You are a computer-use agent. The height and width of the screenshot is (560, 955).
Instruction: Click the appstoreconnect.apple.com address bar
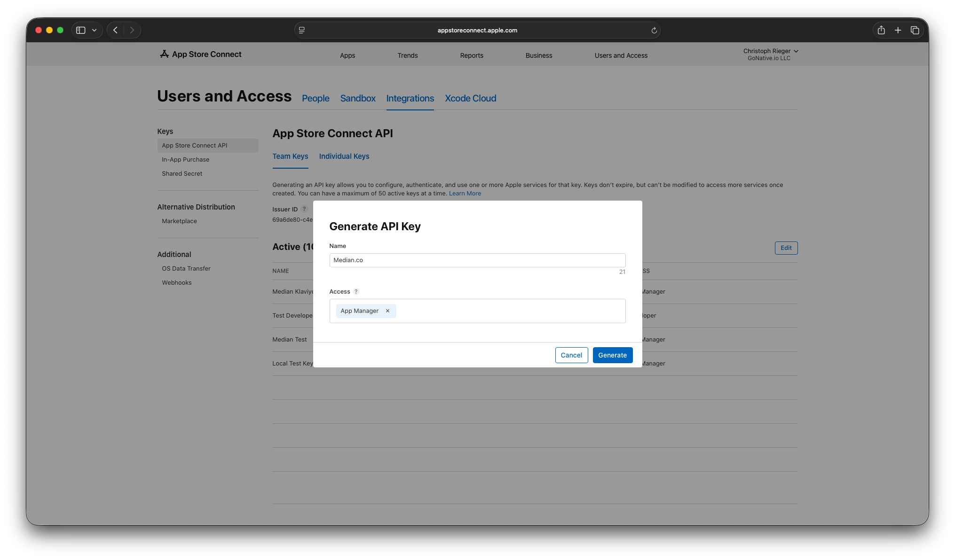(x=477, y=30)
